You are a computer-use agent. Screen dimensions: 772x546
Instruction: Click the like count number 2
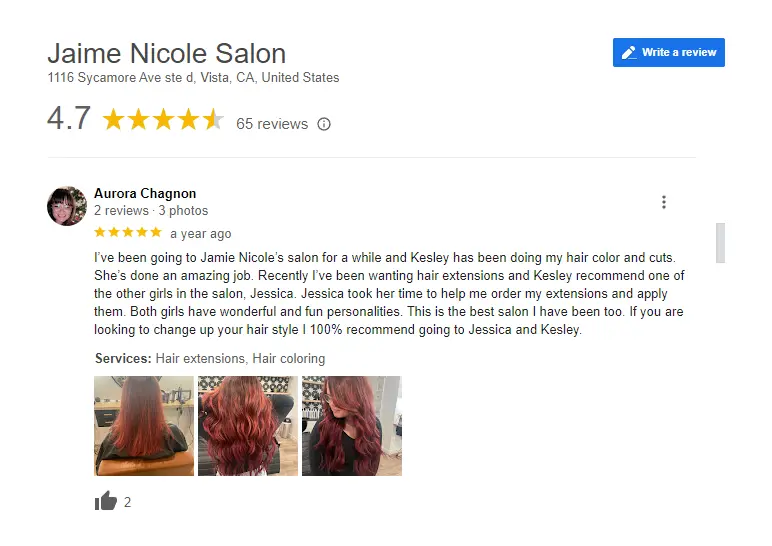point(128,502)
